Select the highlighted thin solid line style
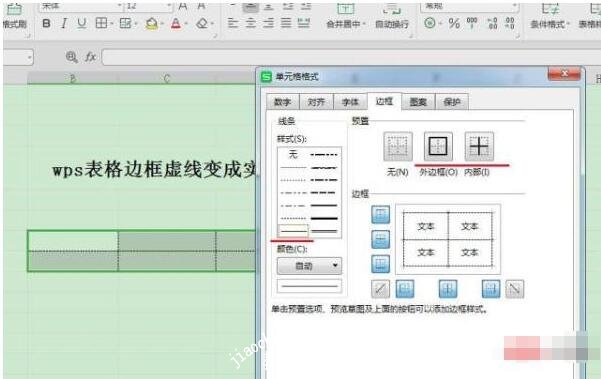 click(293, 231)
